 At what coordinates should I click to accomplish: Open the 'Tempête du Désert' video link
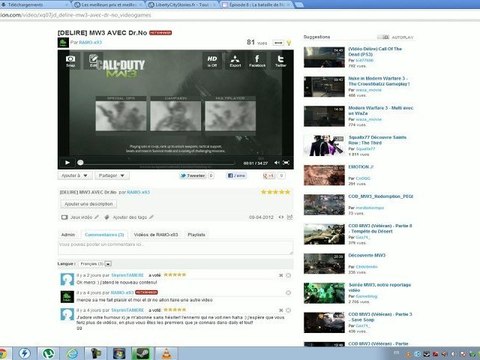coord(380,228)
